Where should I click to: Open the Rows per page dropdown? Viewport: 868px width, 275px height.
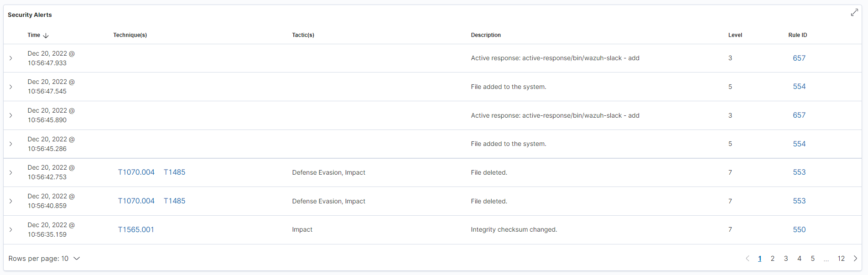point(45,258)
